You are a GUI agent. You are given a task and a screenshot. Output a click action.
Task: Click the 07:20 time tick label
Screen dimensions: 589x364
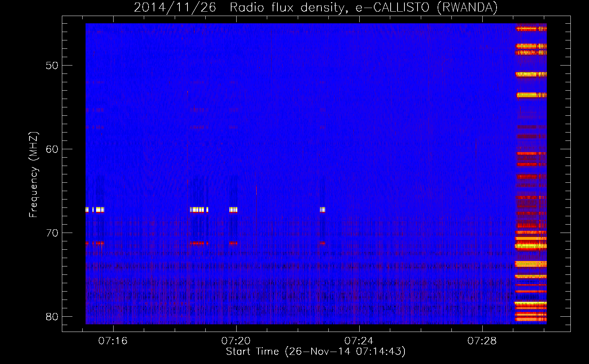[x=236, y=341]
